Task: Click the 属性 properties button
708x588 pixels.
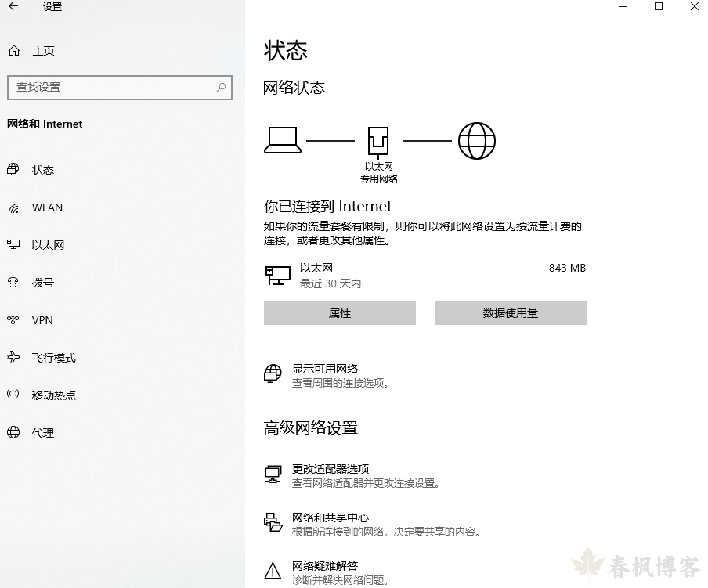Action: point(340,312)
